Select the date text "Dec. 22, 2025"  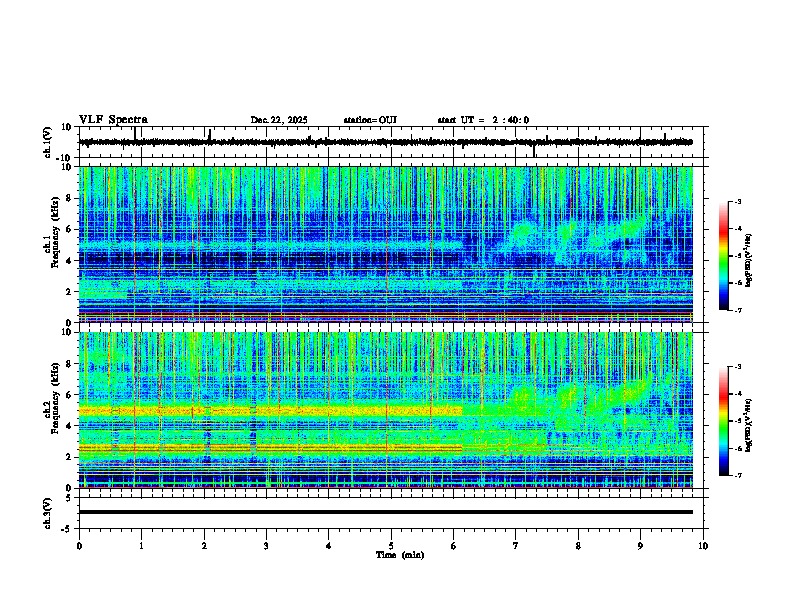click(279, 120)
